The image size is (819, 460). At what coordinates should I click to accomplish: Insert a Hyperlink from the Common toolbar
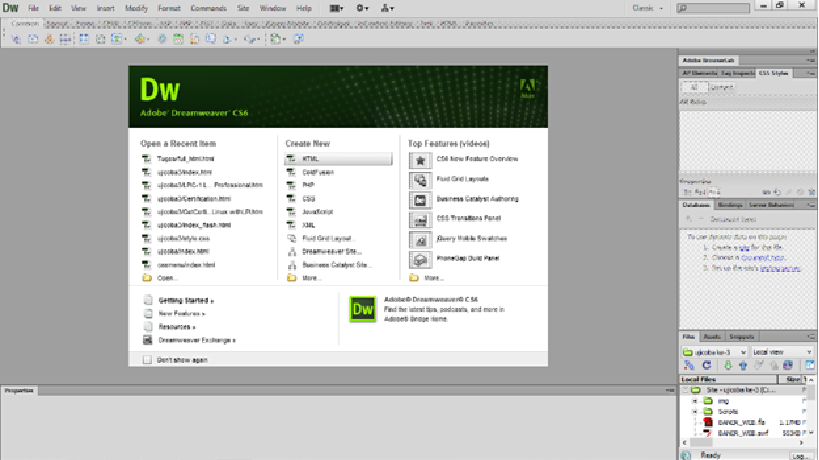16,39
